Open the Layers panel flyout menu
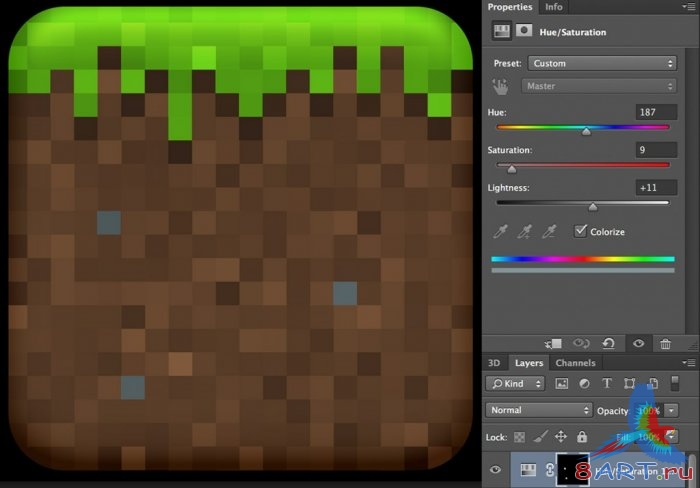This screenshot has width=700, height=488. [690, 362]
